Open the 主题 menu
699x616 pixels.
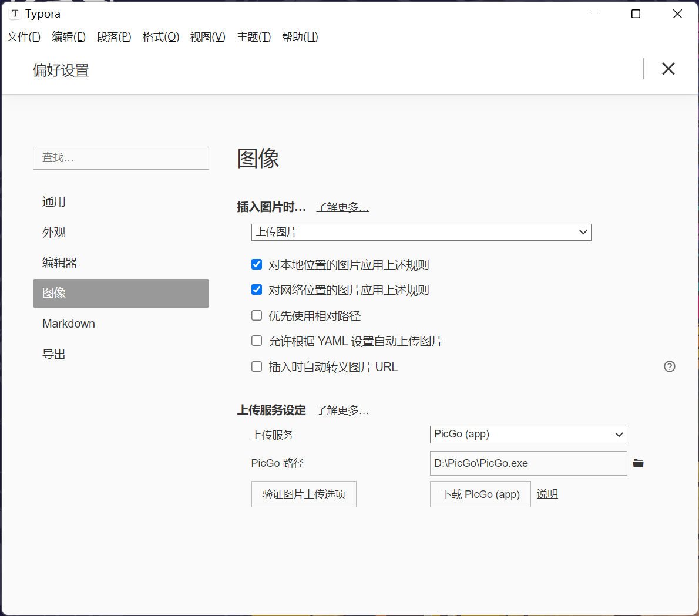(253, 36)
